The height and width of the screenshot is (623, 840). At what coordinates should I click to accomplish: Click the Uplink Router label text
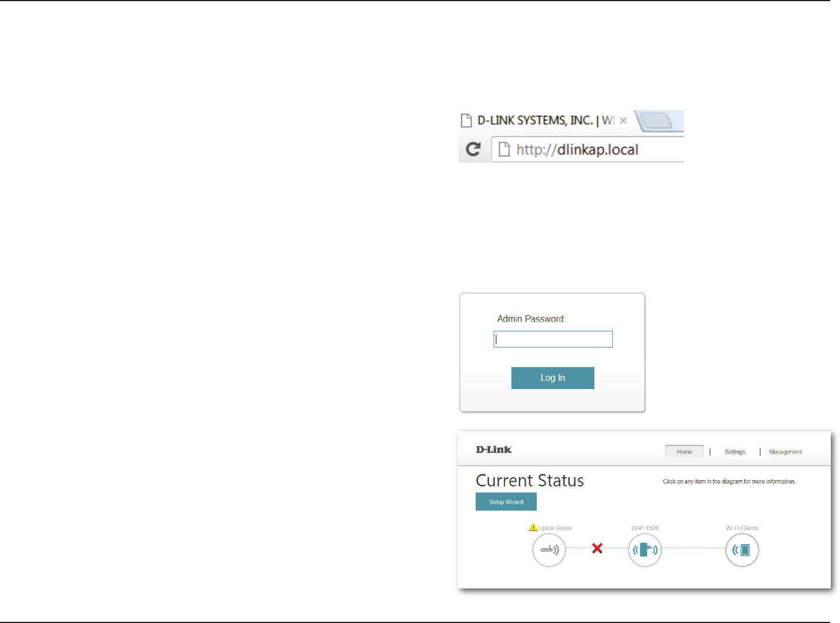(x=555, y=528)
